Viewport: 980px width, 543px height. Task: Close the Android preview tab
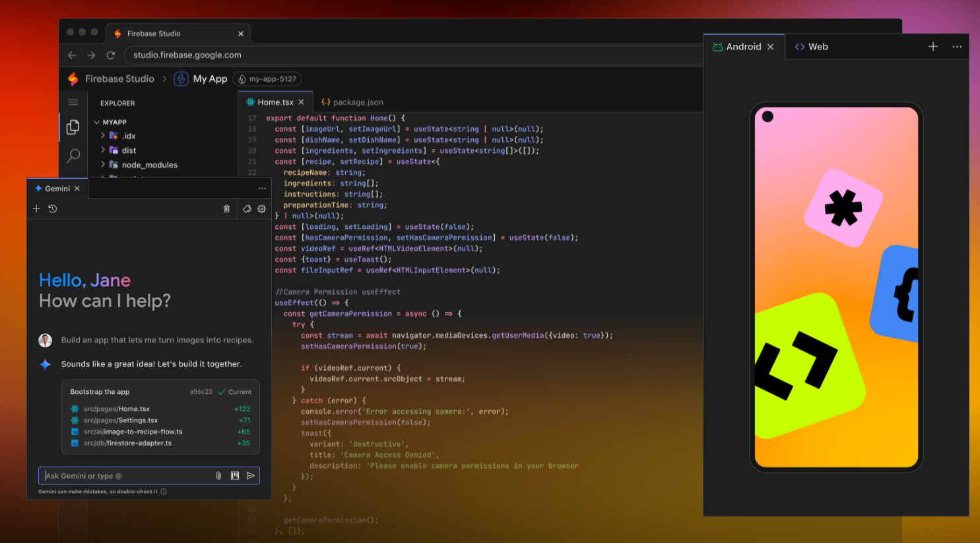click(770, 47)
